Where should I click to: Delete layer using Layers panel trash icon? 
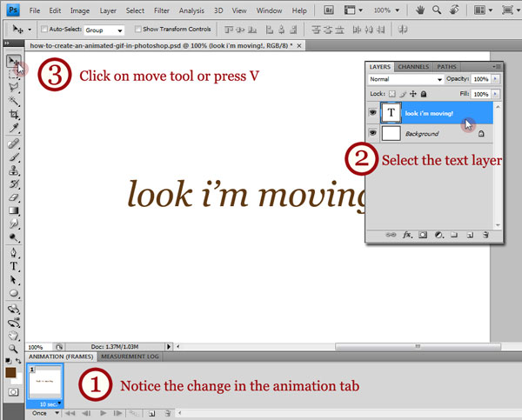coord(485,235)
